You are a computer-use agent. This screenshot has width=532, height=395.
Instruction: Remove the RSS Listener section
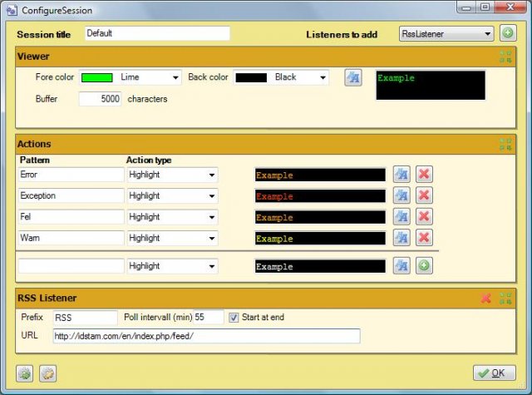point(486,299)
